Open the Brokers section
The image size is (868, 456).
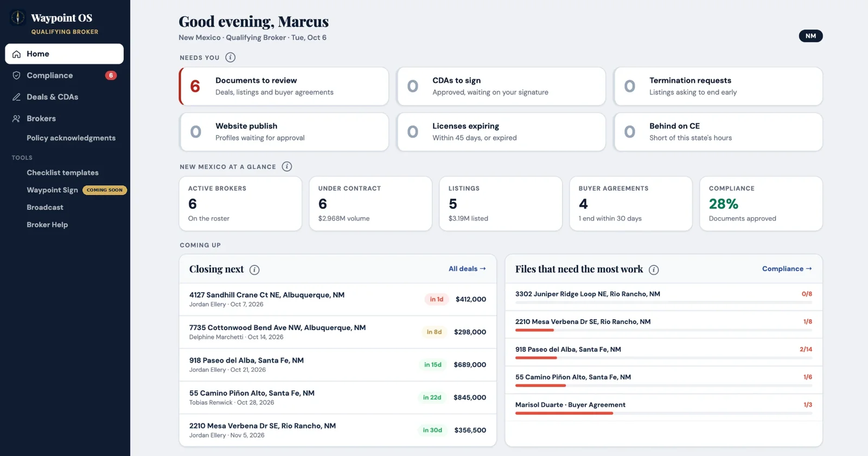click(x=65, y=118)
